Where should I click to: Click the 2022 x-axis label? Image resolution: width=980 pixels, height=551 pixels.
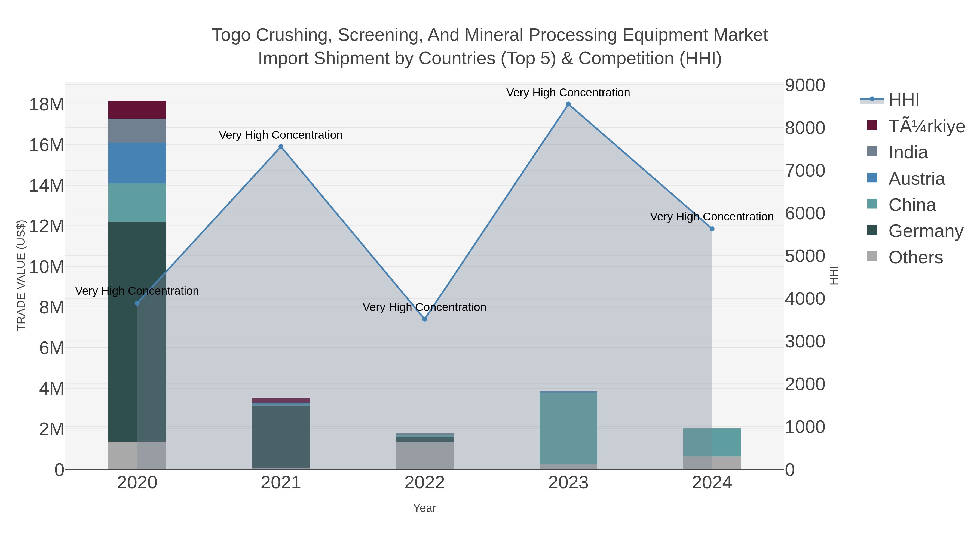[425, 483]
